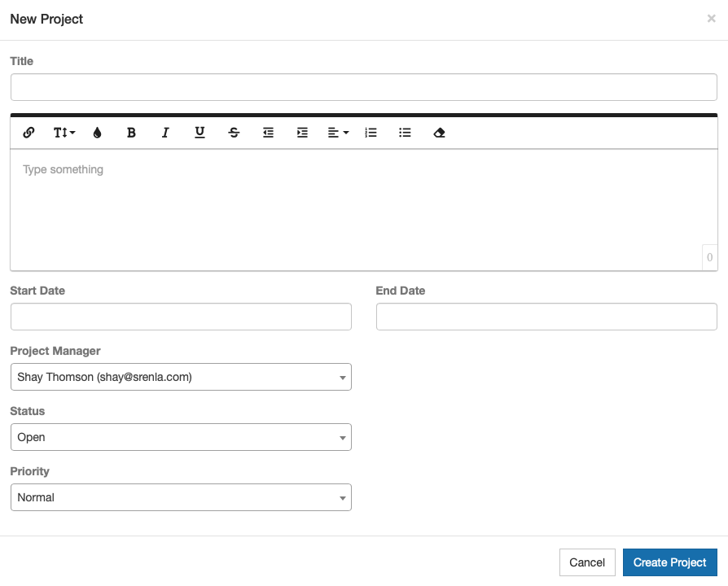Click the Cancel button
The height and width of the screenshot is (586, 728).
[587, 562]
